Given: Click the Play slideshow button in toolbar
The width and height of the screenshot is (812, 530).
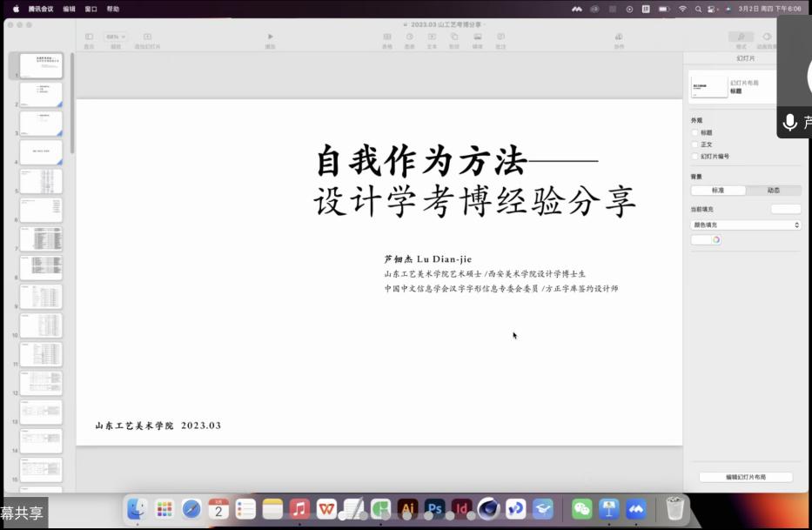Looking at the screenshot, I should (x=271, y=37).
